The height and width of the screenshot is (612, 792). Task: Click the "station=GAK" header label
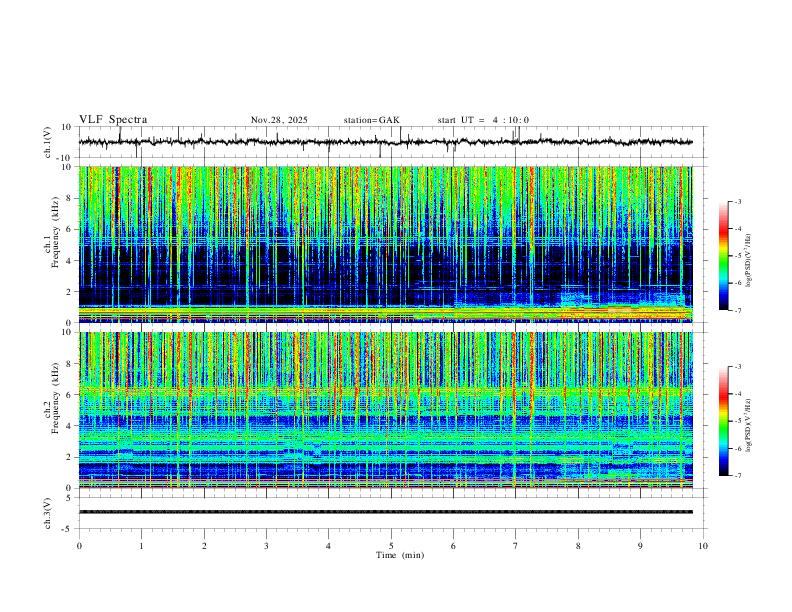pyautogui.click(x=371, y=120)
